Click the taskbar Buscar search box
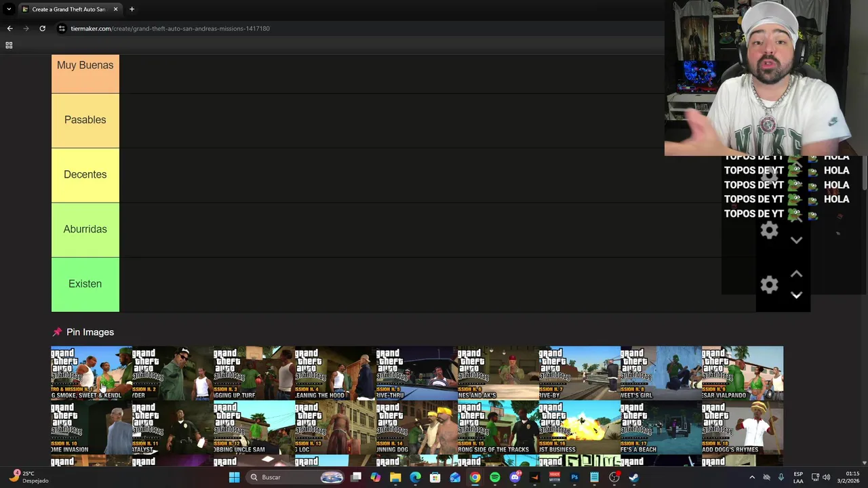 [296, 477]
